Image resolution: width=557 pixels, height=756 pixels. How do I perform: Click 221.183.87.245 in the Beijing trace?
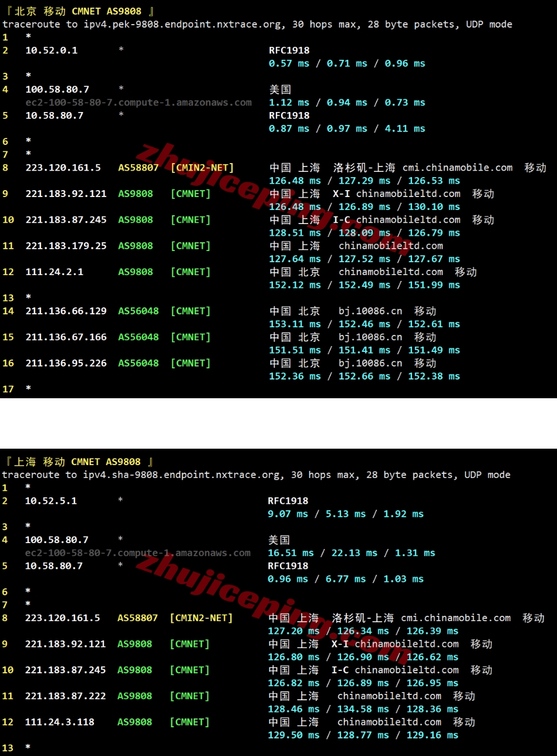pyautogui.click(x=66, y=220)
